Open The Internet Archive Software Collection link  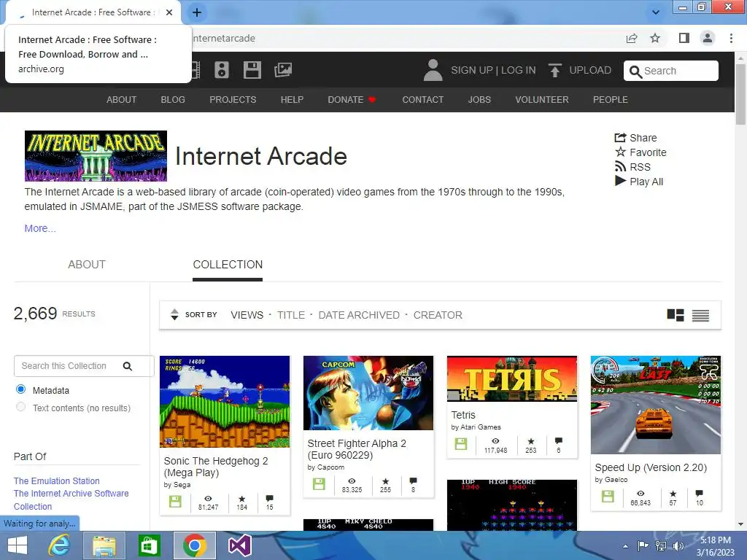tap(71, 500)
